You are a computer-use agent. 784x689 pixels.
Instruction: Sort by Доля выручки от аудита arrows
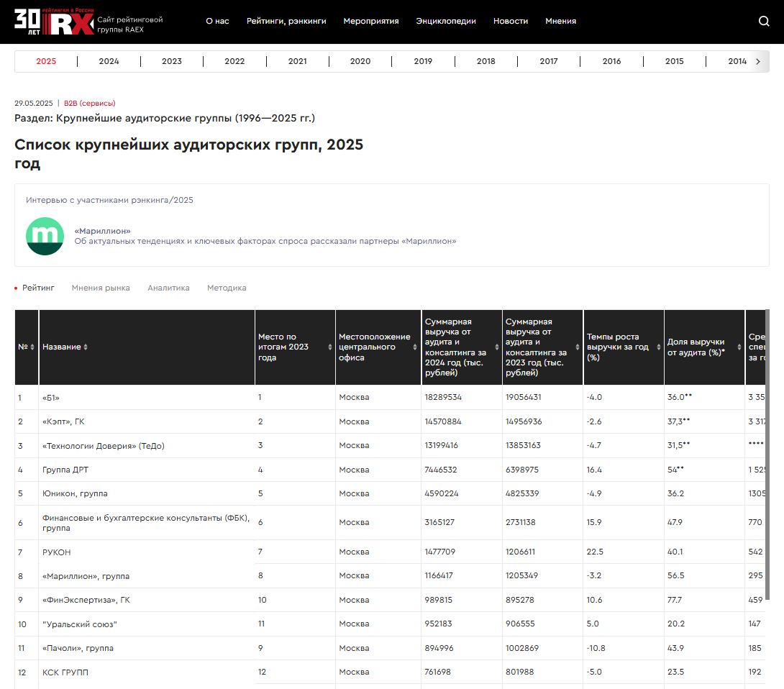739,347
